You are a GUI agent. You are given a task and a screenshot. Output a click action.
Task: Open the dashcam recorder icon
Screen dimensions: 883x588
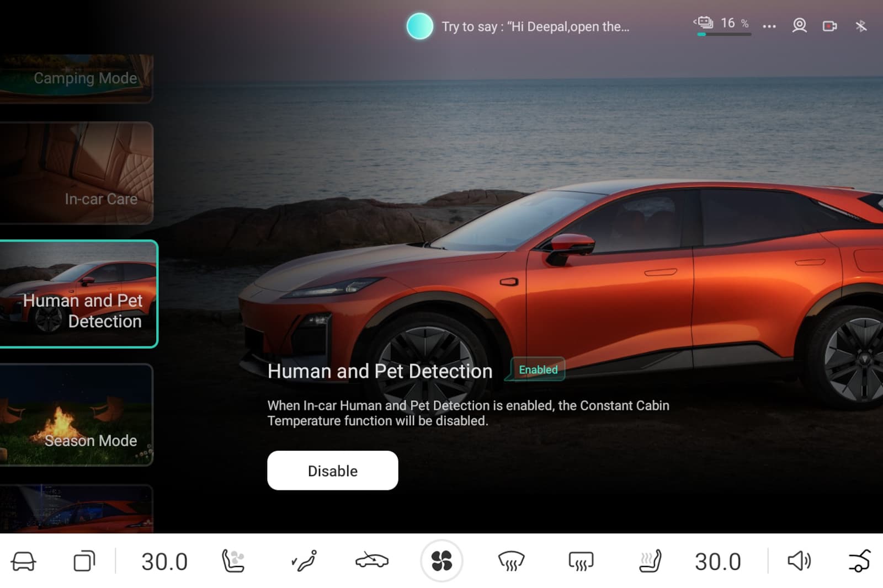coord(829,26)
